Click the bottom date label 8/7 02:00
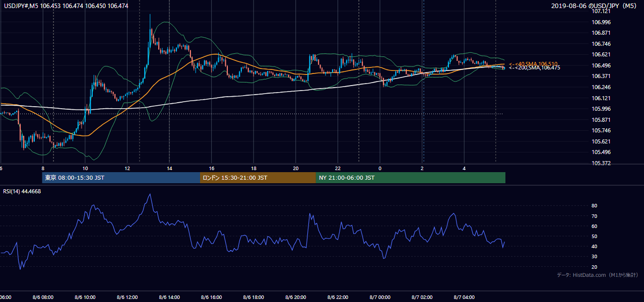 pyautogui.click(x=422, y=297)
